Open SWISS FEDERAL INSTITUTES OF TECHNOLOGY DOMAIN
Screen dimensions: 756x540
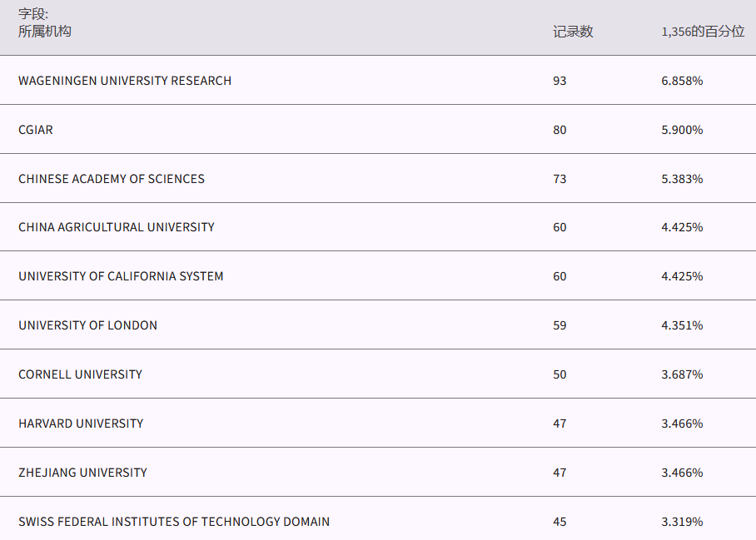tap(174, 522)
